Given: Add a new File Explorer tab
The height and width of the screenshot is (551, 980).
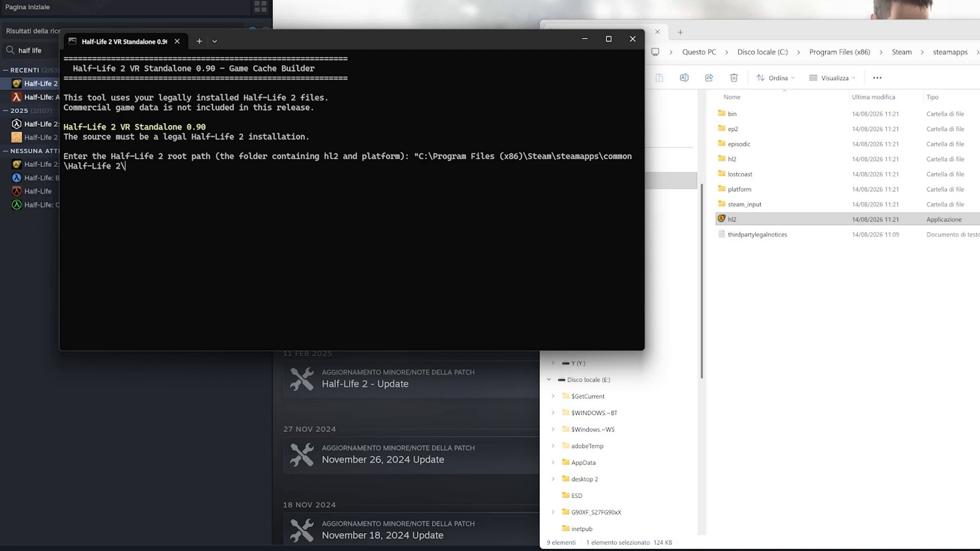Looking at the screenshot, I should [x=680, y=32].
